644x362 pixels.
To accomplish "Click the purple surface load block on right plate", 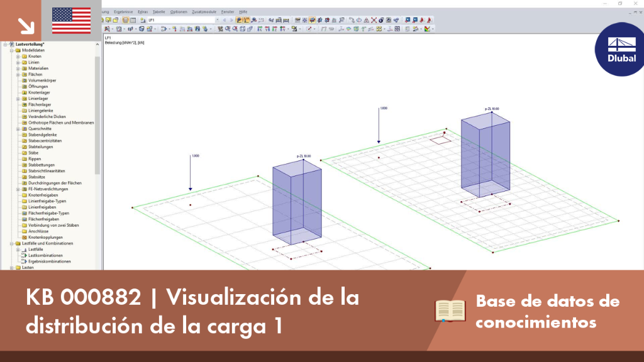I will (x=486, y=155).
